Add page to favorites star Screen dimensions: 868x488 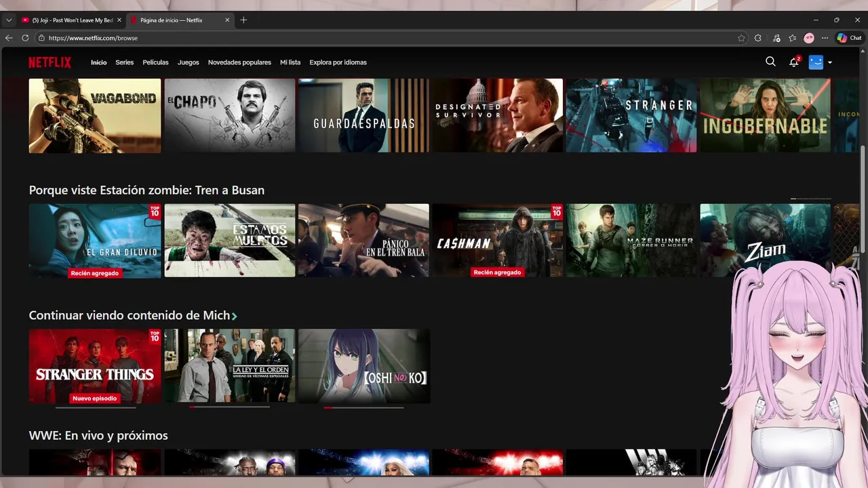(x=741, y=38)
